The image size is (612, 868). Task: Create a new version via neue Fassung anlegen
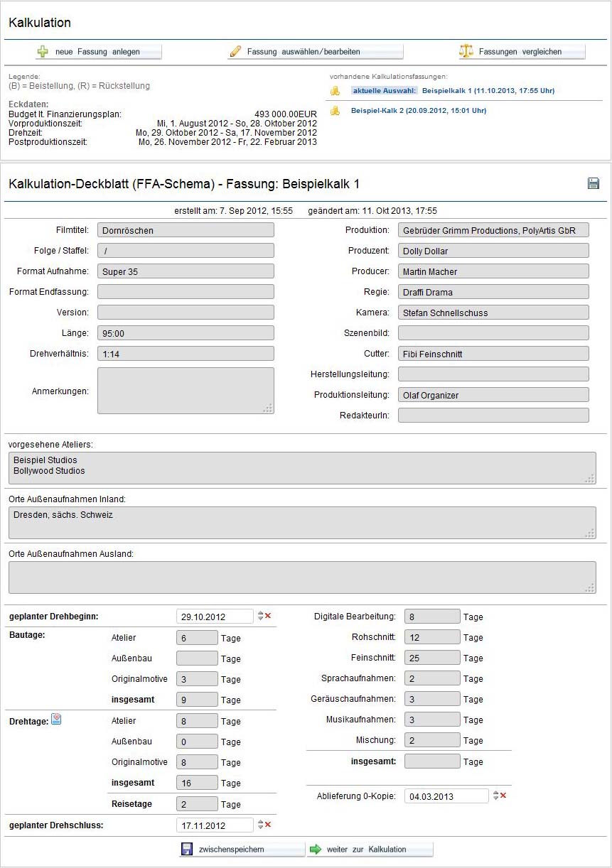point(99,52)
